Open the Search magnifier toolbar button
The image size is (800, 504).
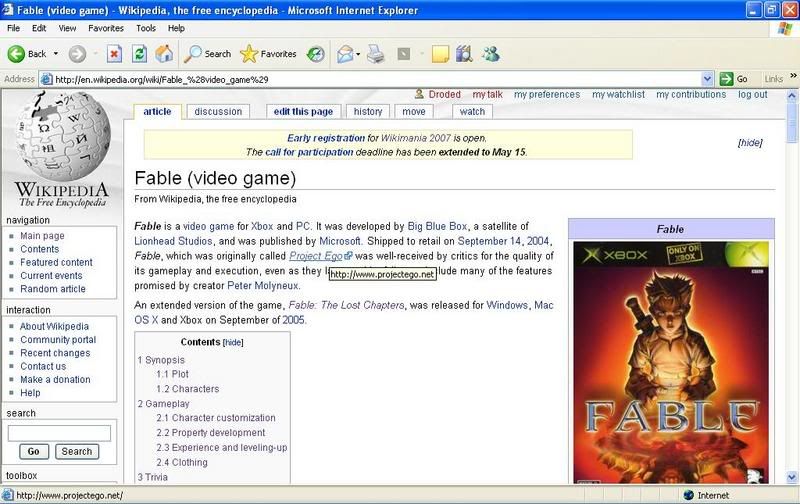(208, 54)
